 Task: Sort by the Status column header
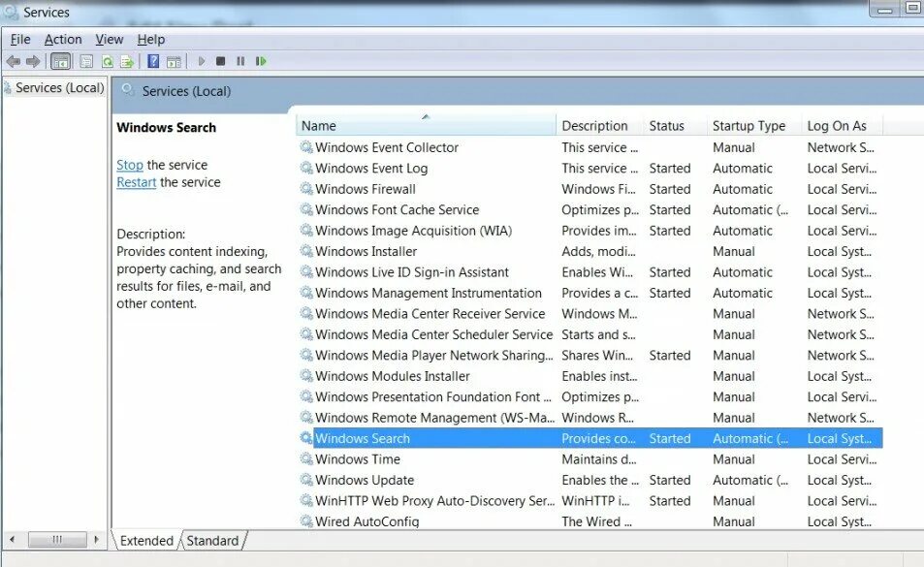click(675, 125)
